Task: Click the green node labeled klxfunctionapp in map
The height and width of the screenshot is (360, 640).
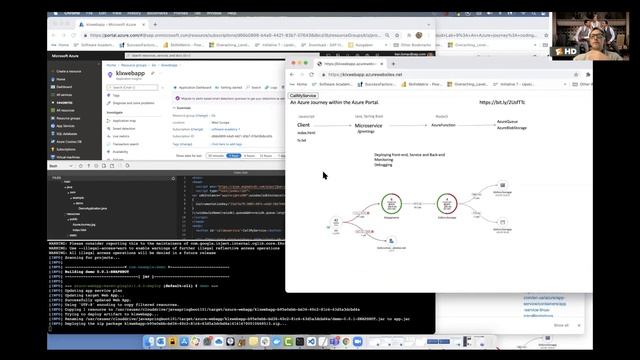Action: pyautogui.click(x=447, y=203)
